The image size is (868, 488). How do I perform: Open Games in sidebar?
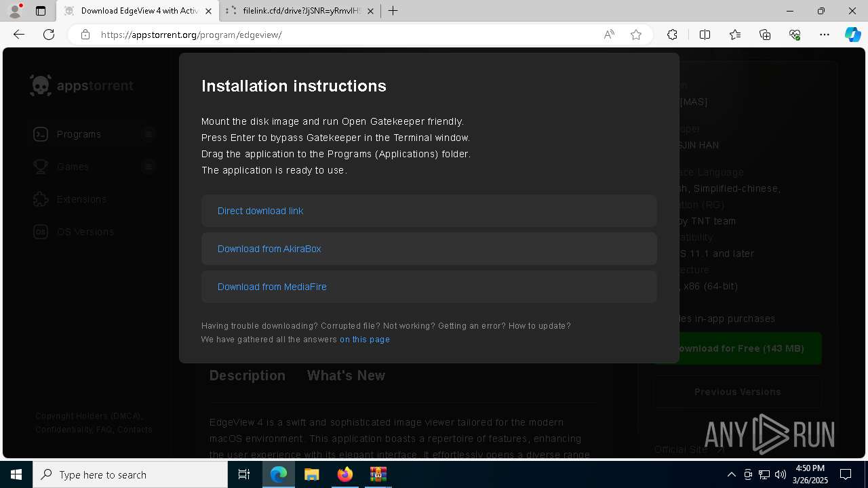[x=73, y=167]
